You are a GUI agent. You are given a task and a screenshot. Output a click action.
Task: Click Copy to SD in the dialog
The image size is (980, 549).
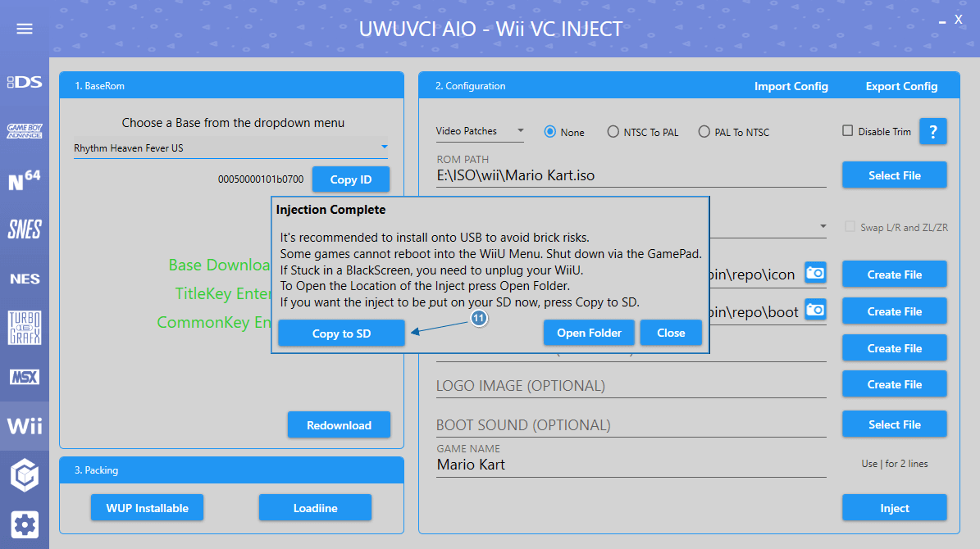341,333
